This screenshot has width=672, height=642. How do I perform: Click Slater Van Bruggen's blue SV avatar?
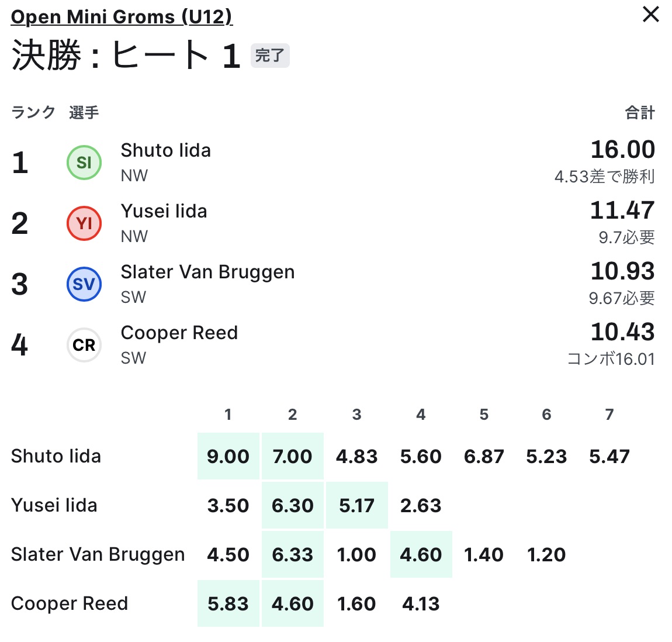84,284
